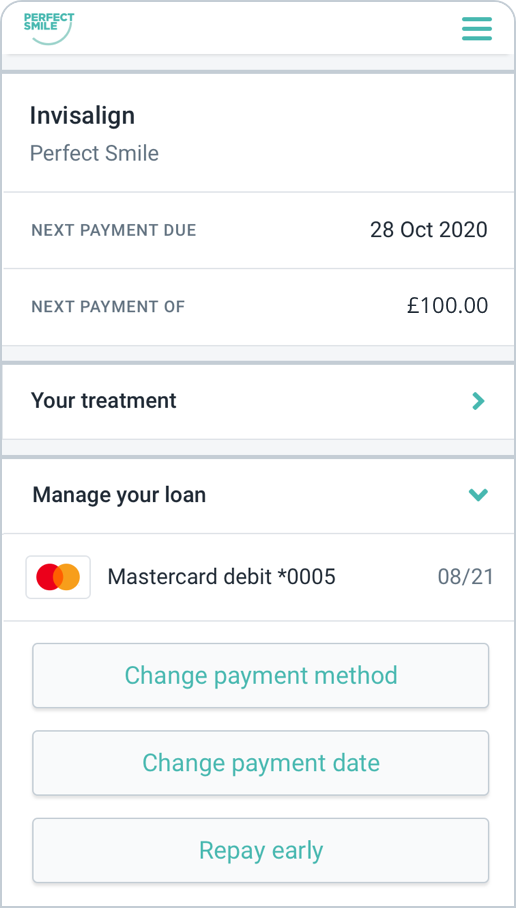
Task: Click the Next payment of row label
Action: 108,306
